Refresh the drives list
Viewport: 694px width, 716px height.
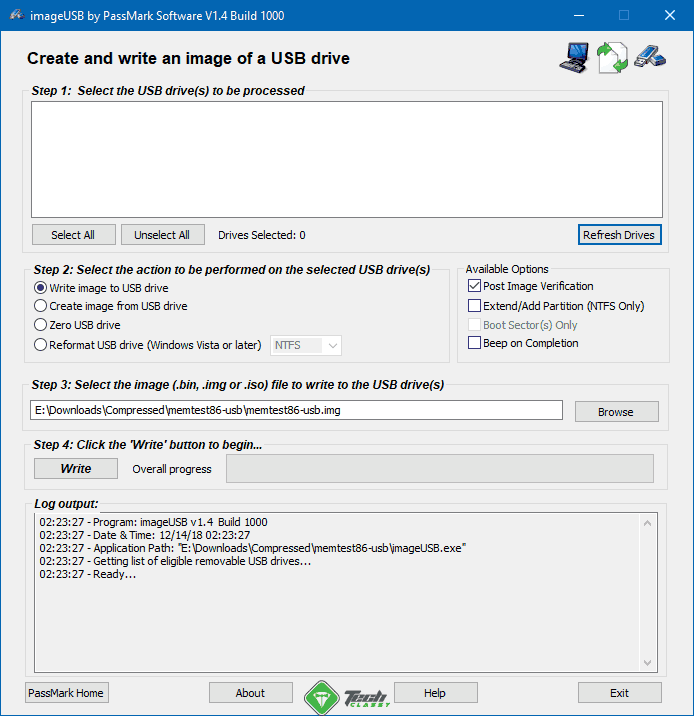(619, 235)
